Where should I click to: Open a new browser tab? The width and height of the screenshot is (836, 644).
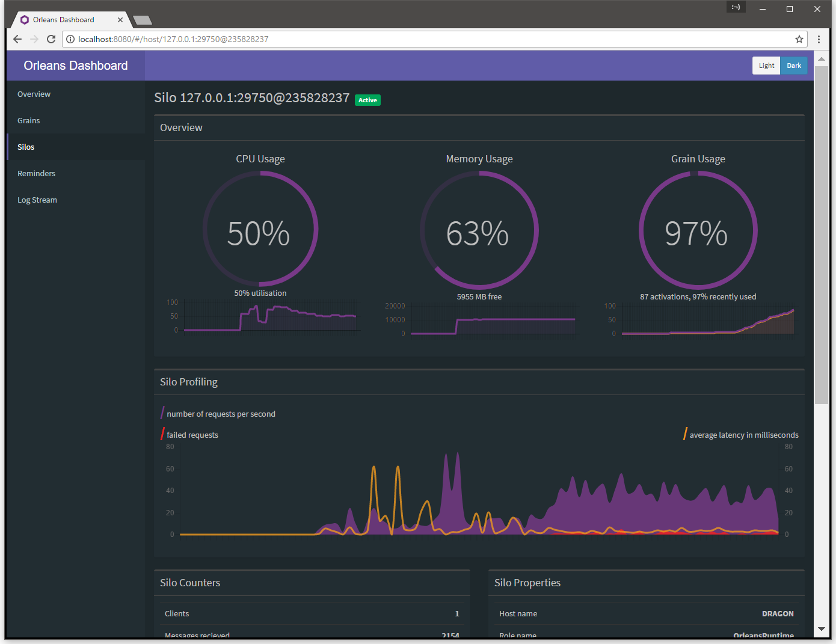click(x=143, y=20)
